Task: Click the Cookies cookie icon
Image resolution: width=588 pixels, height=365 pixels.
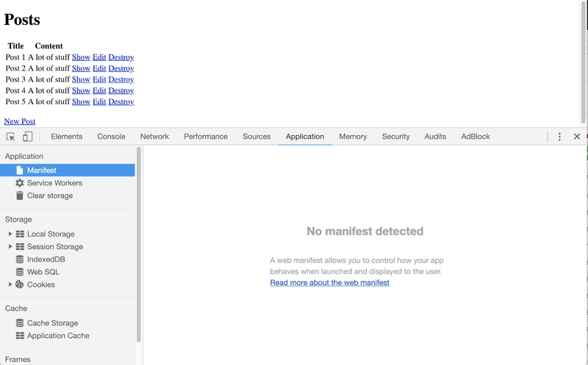Action: point(20,284)
